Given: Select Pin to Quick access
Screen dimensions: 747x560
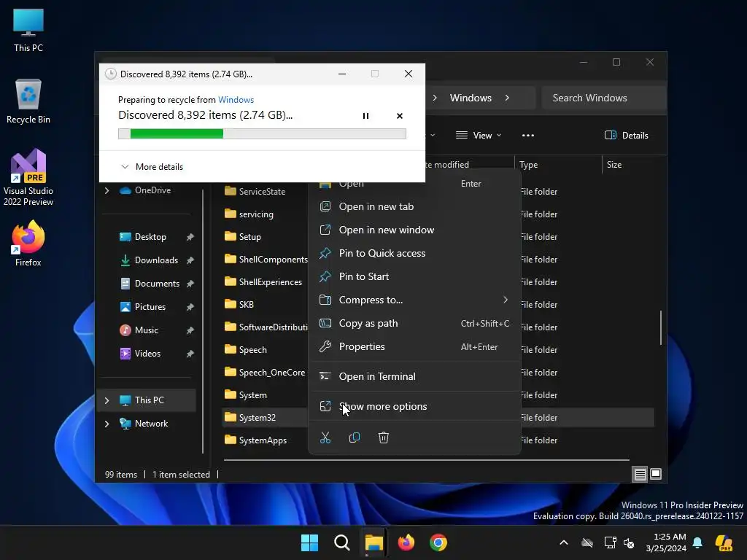Looking at the screenshot, I should (414, 253).
